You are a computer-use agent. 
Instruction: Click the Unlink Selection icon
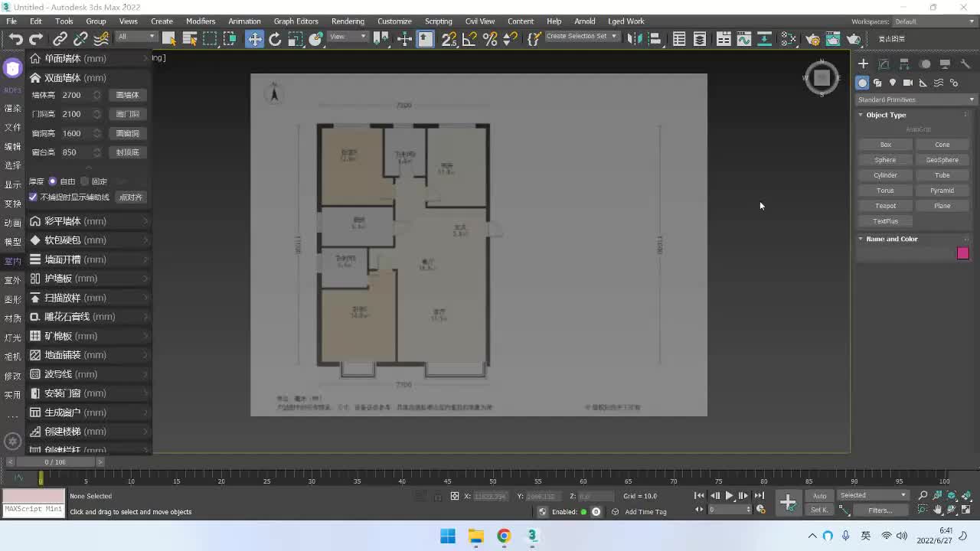pos(80,39)
